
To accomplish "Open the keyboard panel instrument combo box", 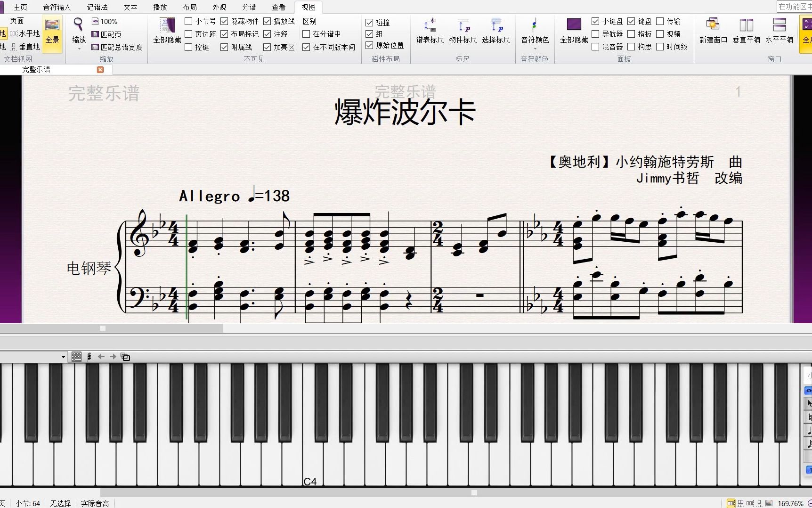I will [x=33, y=357].
